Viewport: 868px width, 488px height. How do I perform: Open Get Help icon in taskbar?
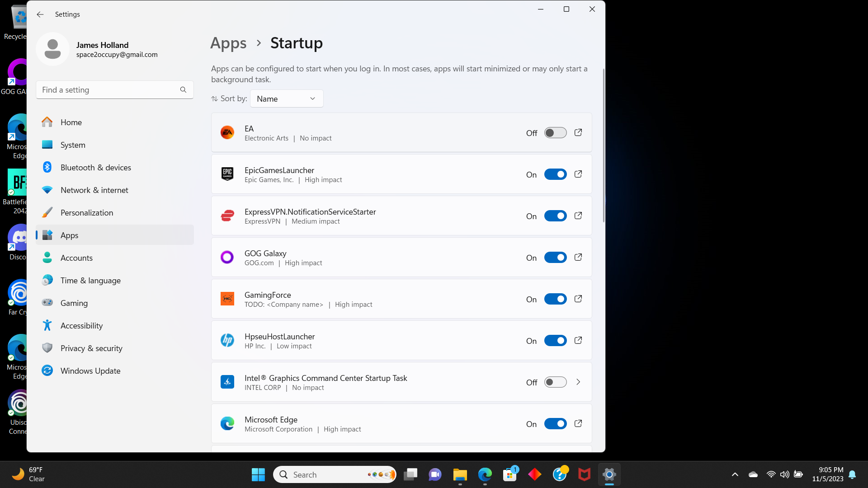click(560, 474)
